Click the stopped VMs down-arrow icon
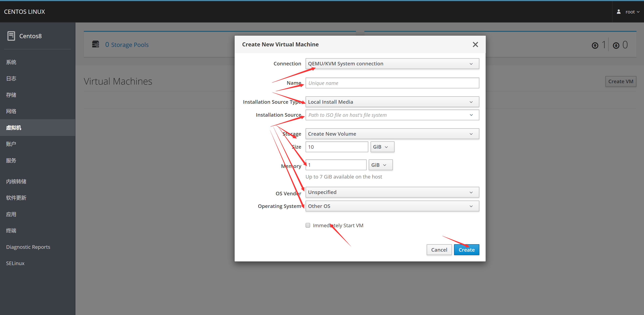 tap(616, 45)
